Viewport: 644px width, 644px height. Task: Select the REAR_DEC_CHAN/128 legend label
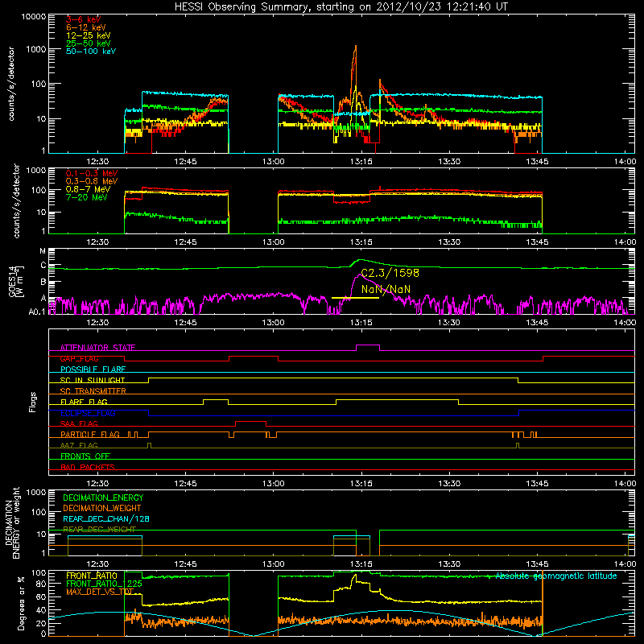click(106, 519)
